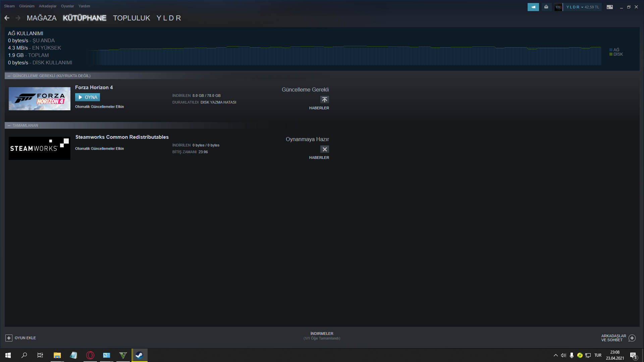Open the friends chat plus icon

[632, 338]
